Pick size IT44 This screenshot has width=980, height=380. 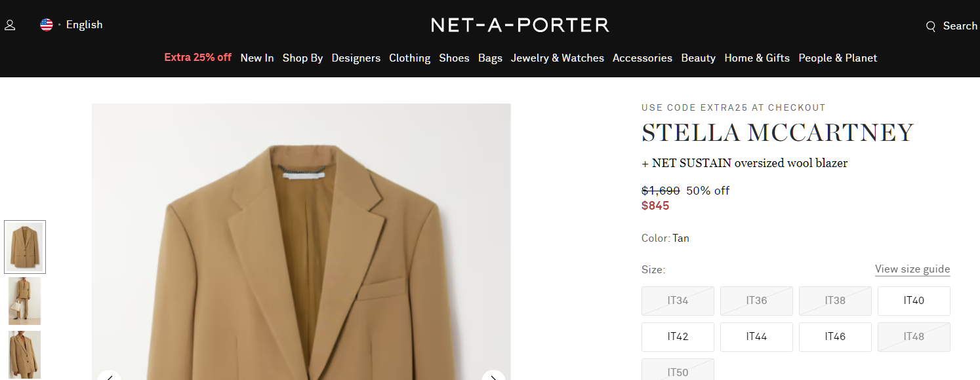(x=756, y=337)
